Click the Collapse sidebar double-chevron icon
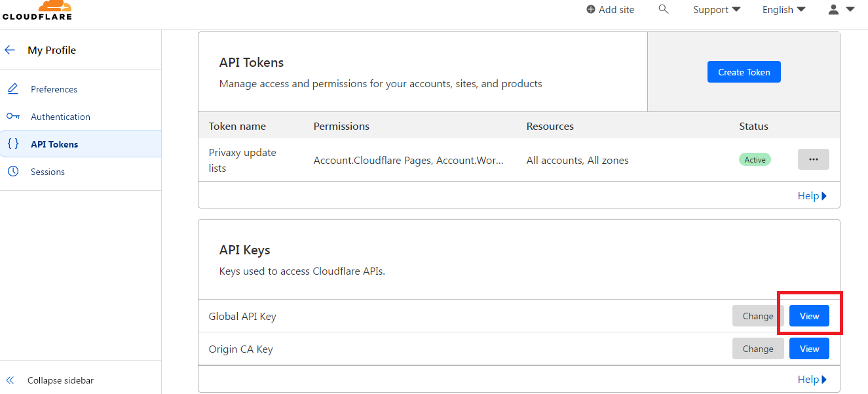 10,380
